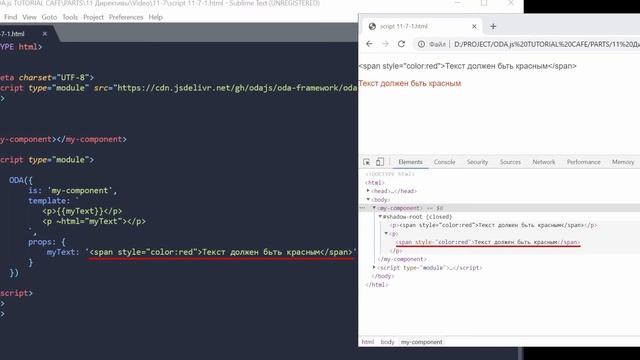Open the Help menu in Sublime Text
Viewport: 640px width, 360px height.
point(156,17)
